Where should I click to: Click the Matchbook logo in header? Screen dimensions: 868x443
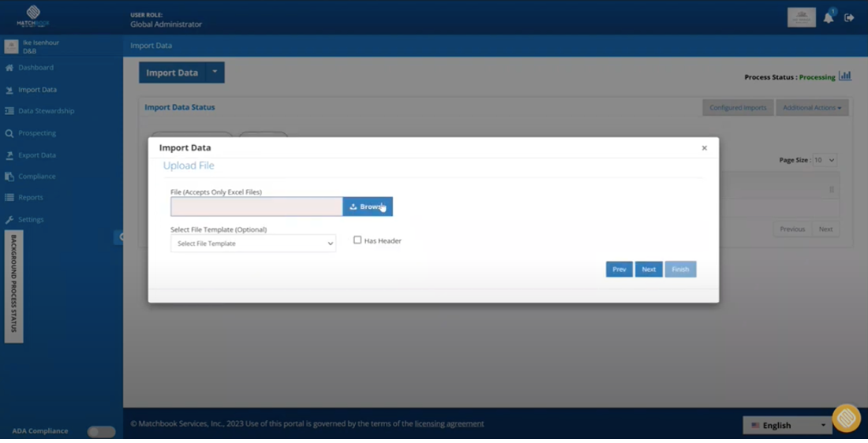point(33,16)
